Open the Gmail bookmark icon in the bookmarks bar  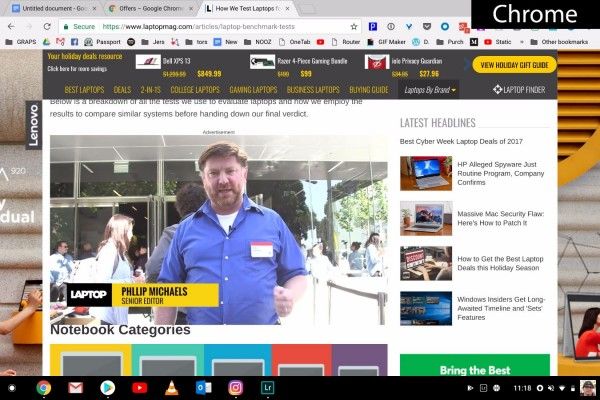(60, 42)
